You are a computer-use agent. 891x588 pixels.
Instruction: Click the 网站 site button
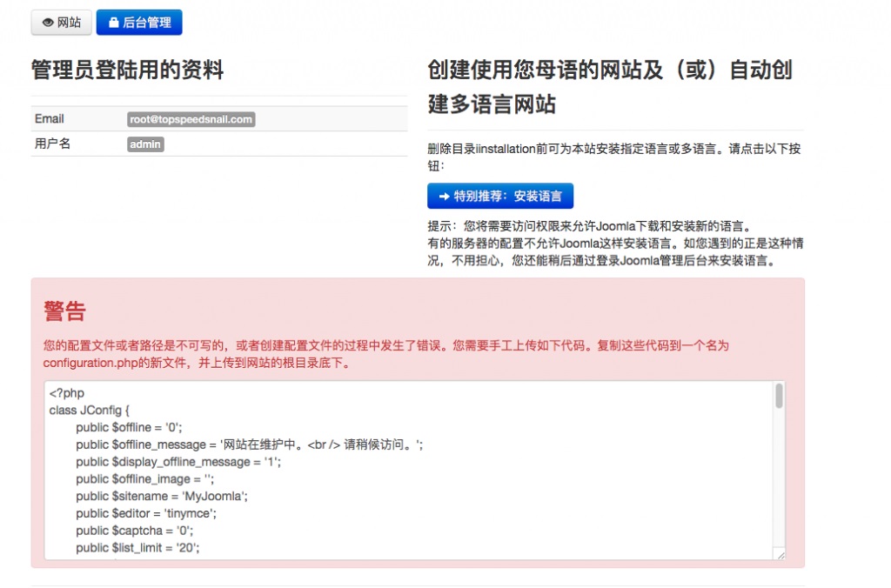pos(62,23)
